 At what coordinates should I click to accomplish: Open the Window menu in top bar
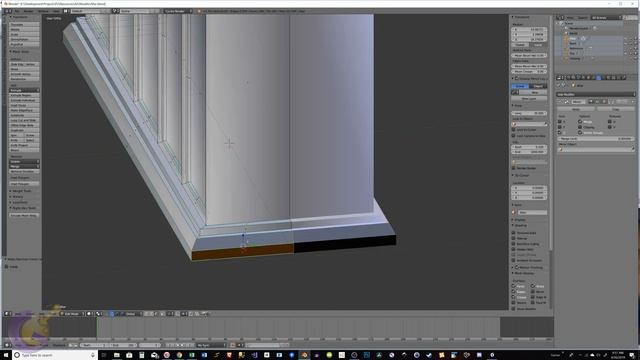(43, 11)
